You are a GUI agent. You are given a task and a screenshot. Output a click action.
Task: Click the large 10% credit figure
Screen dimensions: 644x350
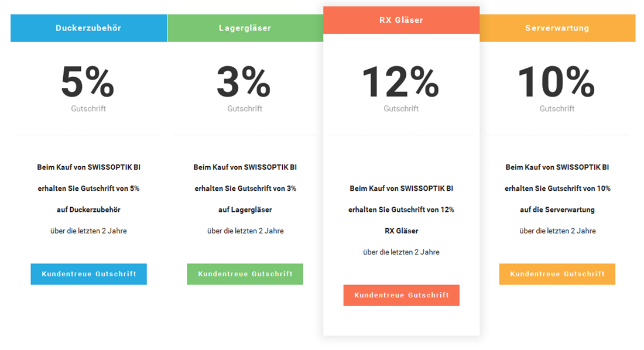coord(557,82)
